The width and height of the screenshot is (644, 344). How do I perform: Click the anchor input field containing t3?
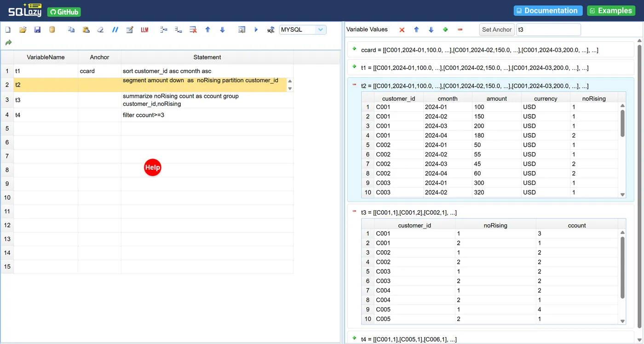pos(548,29)
